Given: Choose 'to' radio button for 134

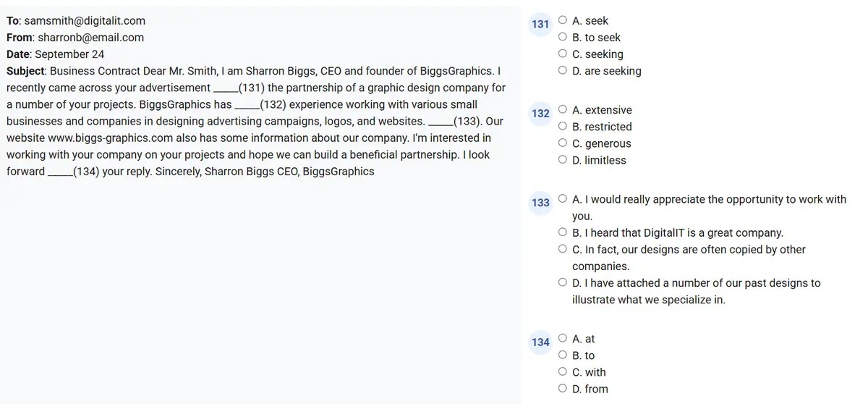Looking at the screenshot, I should click(563, 355).
